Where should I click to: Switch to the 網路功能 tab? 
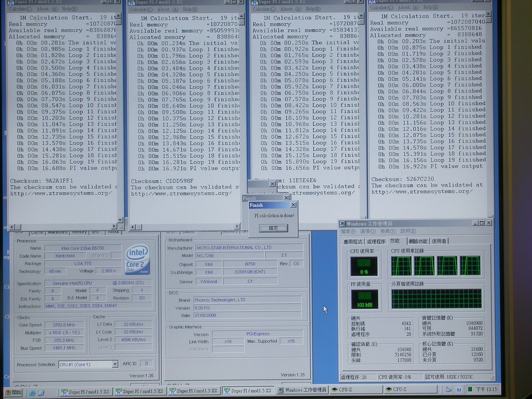click(418, 241)
